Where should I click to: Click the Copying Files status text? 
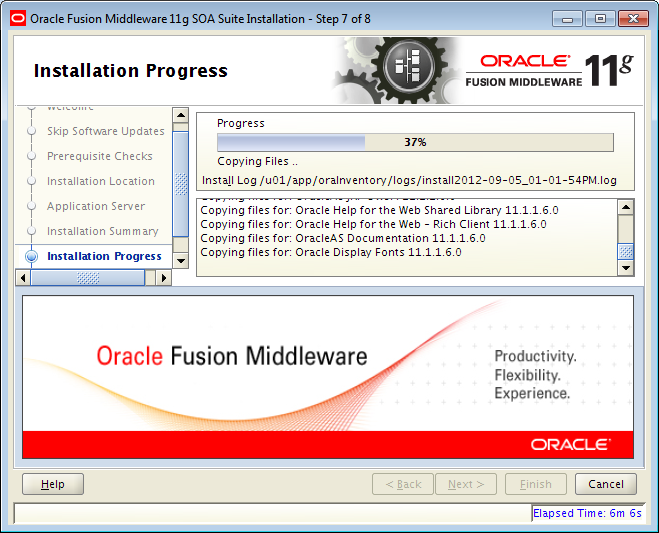point(257,161)
